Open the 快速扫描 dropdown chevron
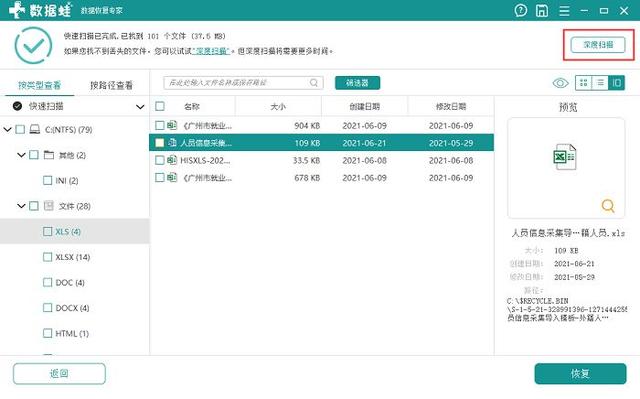Screen dimensions: 640x399 click(140, 107)
